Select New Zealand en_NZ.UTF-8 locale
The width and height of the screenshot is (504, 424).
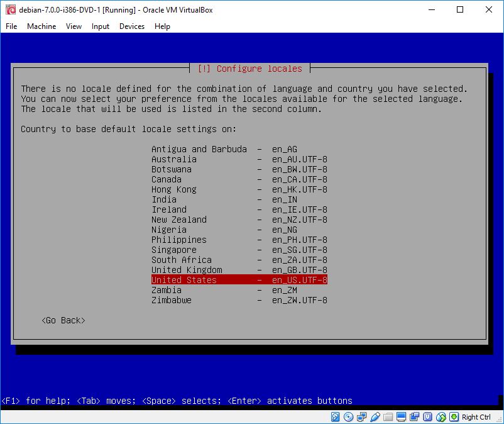click(239, 220)
